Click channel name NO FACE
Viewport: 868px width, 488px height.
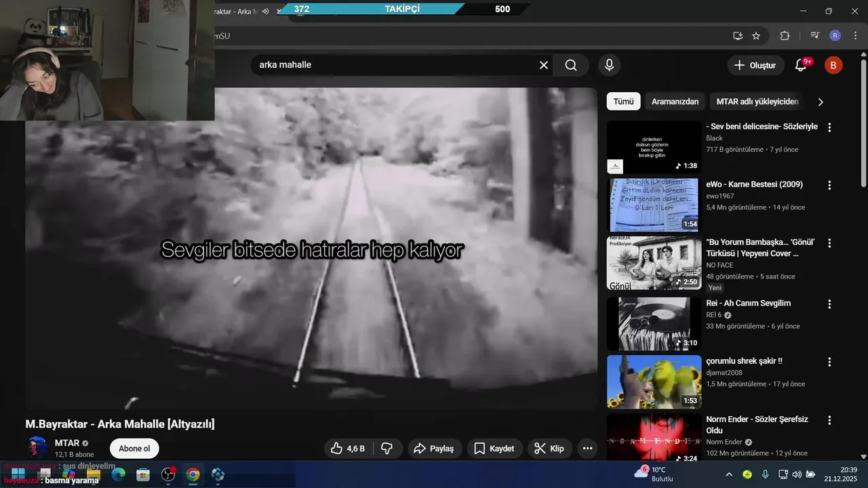pyautogui.click(x=719, y=265)
